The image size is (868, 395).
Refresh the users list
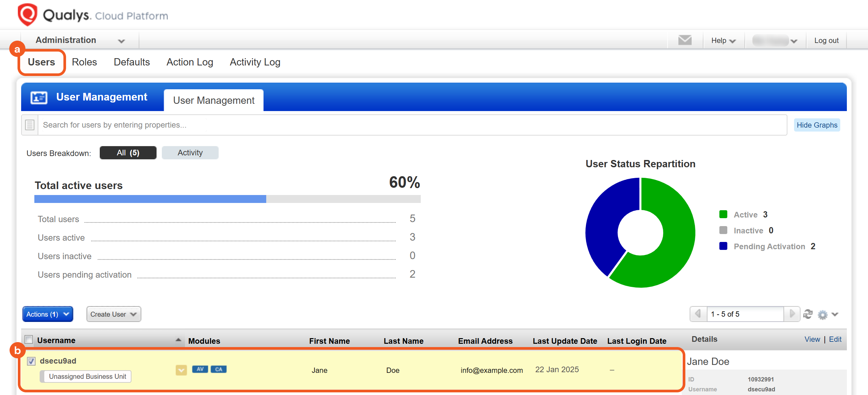tap(808, 314)
